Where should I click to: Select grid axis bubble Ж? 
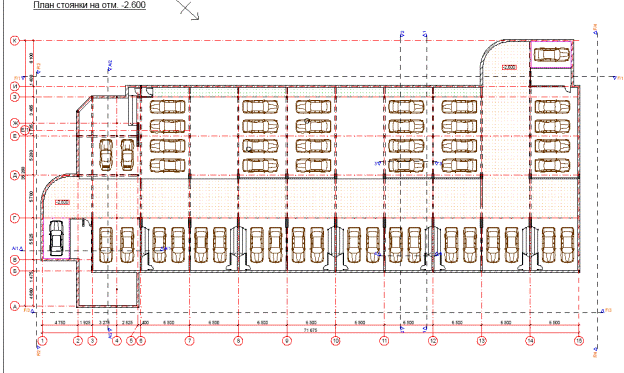click(x=15, y=123)
